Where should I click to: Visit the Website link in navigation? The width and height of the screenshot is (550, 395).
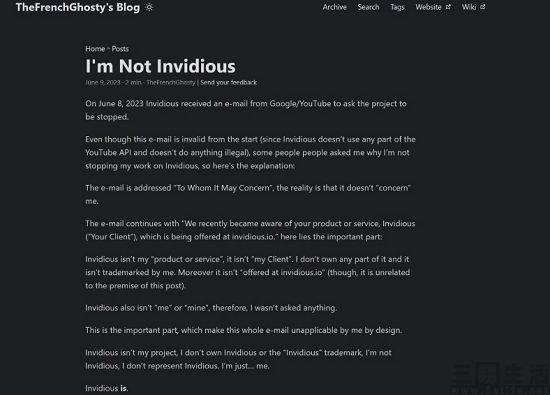coord(428,7)
